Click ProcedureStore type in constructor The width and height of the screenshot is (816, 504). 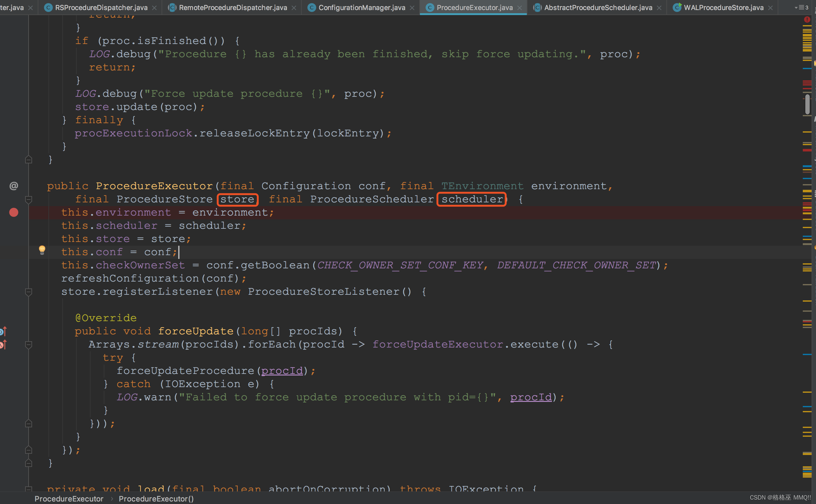(x=164, y=199)
